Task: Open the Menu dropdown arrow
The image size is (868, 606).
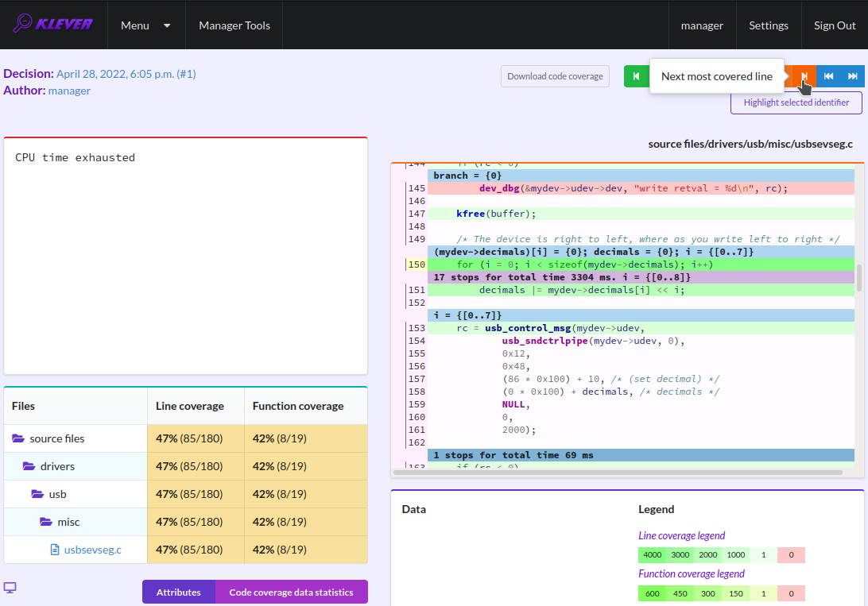Action: coord(167,25)
